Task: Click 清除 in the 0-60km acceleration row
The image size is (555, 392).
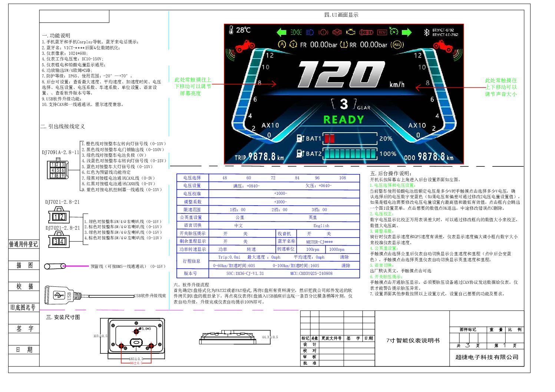Action: 346,266
